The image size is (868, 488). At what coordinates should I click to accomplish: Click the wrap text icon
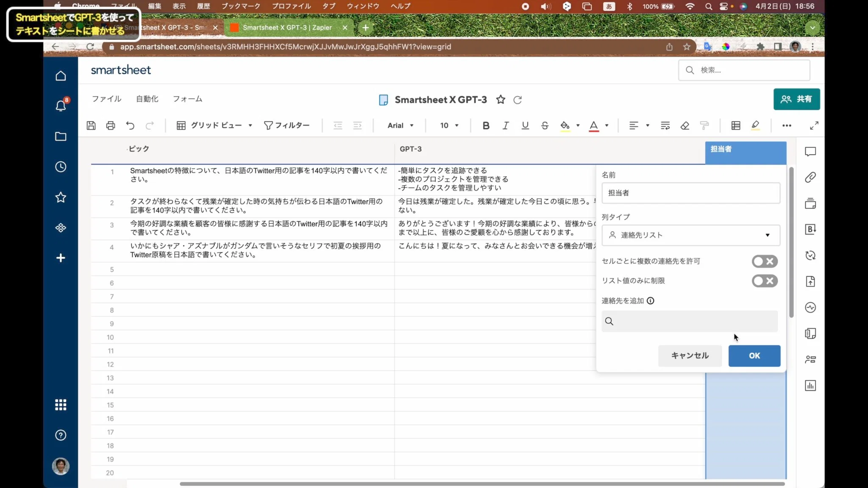click(665, 125)
